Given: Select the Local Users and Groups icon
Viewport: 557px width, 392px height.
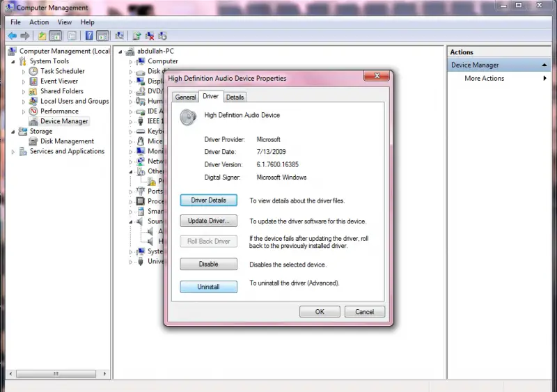Looking at the screenshot, I should pos(33,101).
